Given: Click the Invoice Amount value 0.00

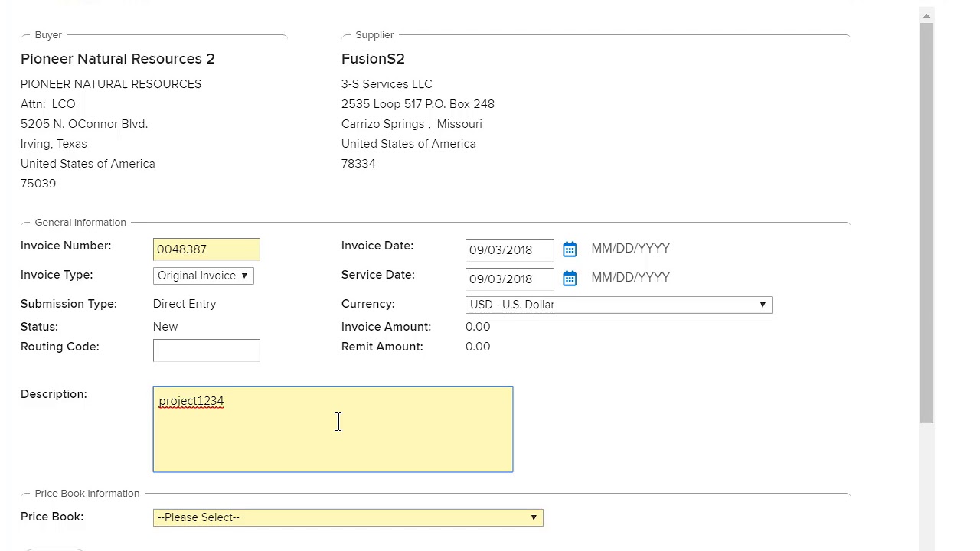Looking at the screenshot, I should (478, 327).
